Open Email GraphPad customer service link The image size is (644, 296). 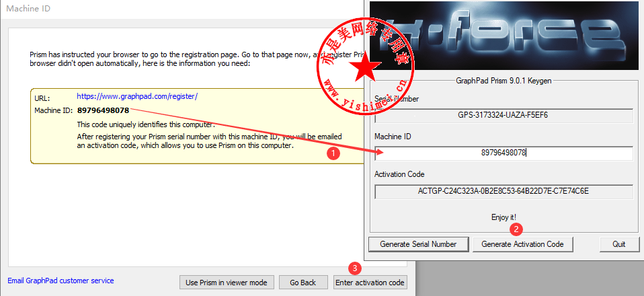pos(61,281)
